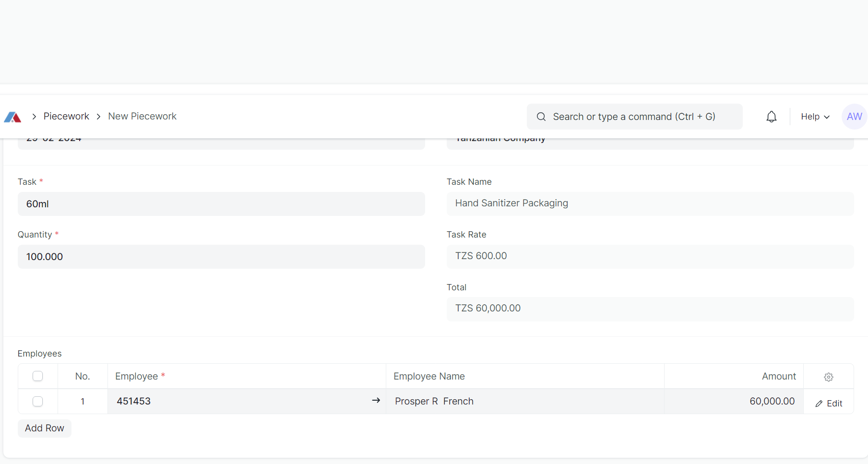Focus the Quantity field showing 100.000

[x=221, y=257]
